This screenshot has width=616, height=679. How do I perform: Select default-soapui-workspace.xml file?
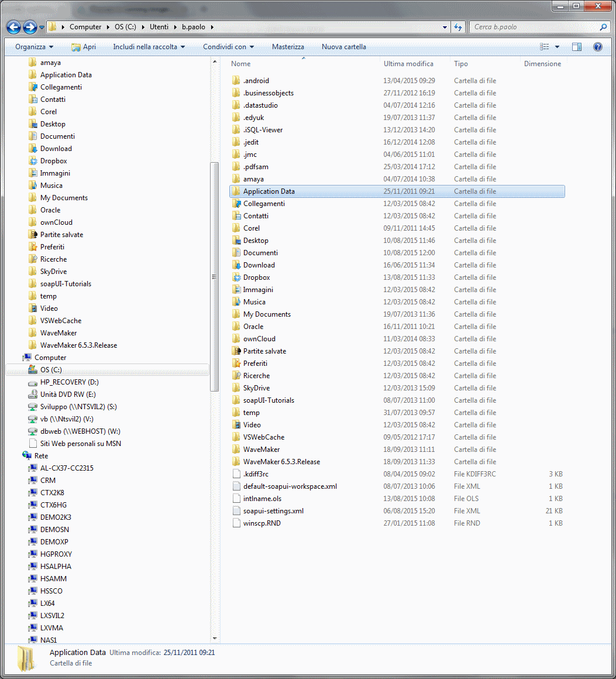pyautogui.click(x=397, y=486)
